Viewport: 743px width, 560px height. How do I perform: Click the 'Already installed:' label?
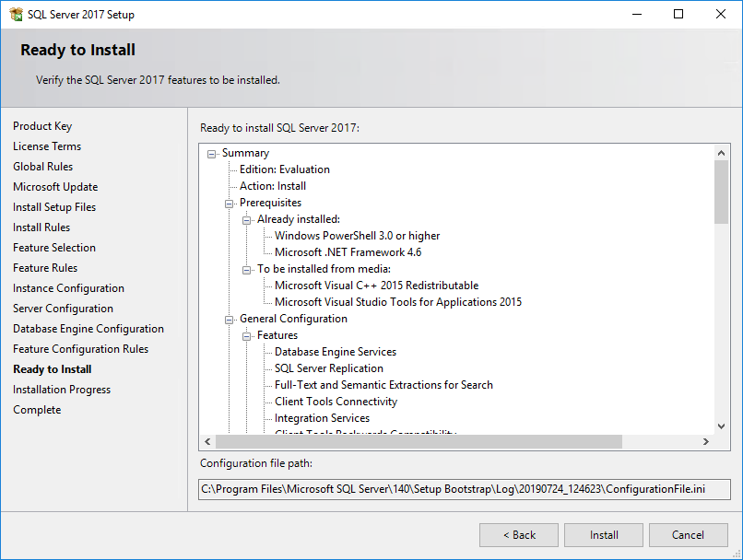pyautogui.click(x=299, y=219)
